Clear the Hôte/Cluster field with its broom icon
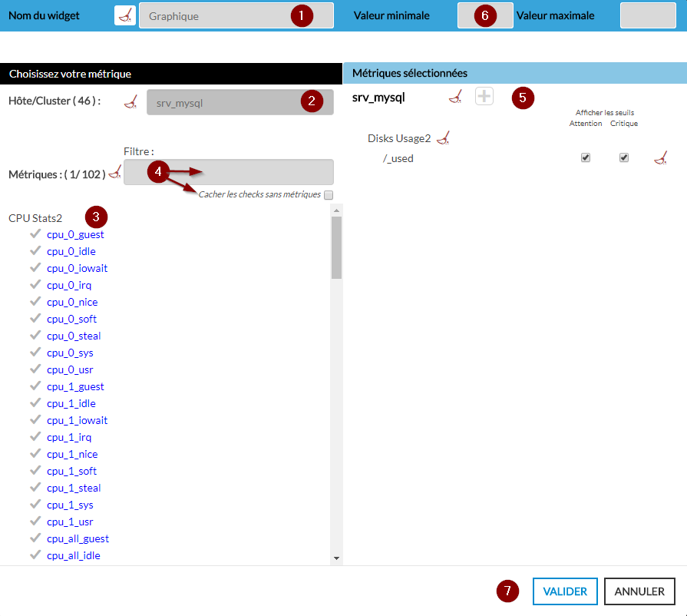This screenshot has width=687, height=616. tap(131, 102)
